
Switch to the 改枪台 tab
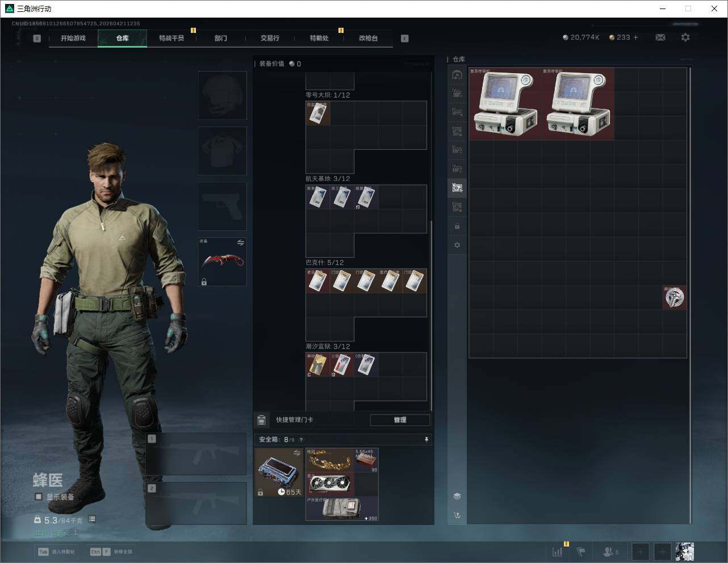point(368,38)
